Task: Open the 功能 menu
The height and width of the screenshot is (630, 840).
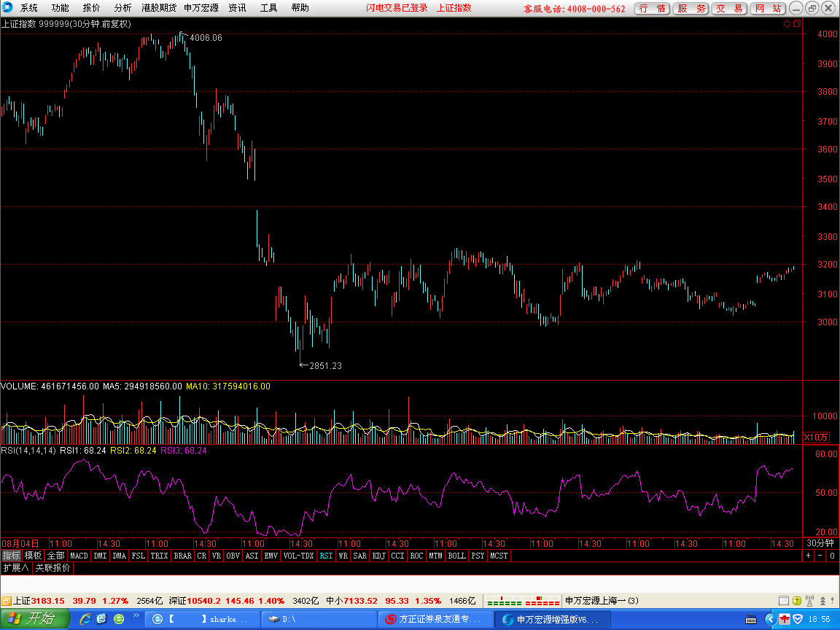Action: coord(60,8)
